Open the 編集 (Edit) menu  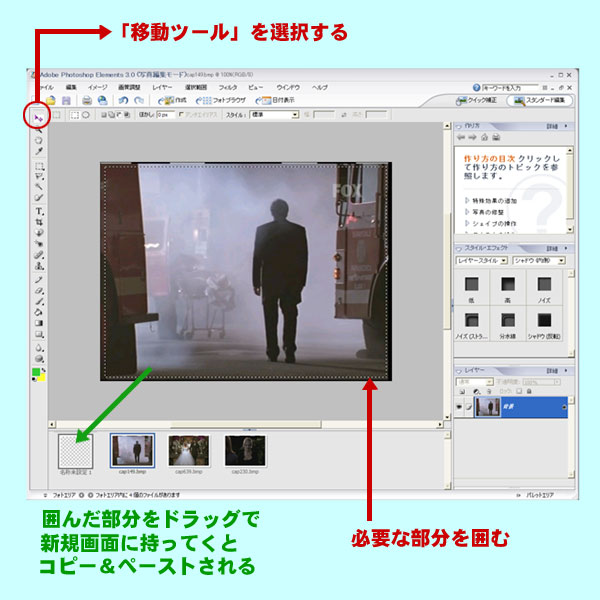point(71,87)
